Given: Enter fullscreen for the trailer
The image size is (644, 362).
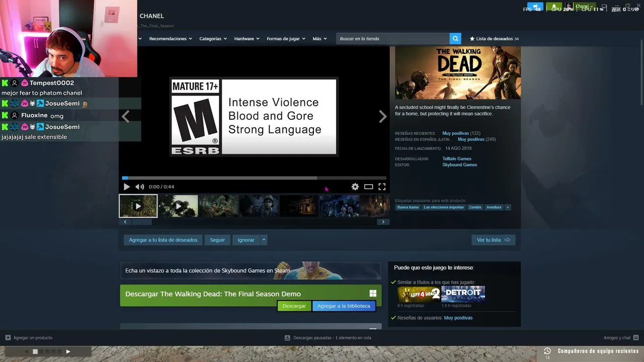Looking at the screenshot, I should pos(382,187).
